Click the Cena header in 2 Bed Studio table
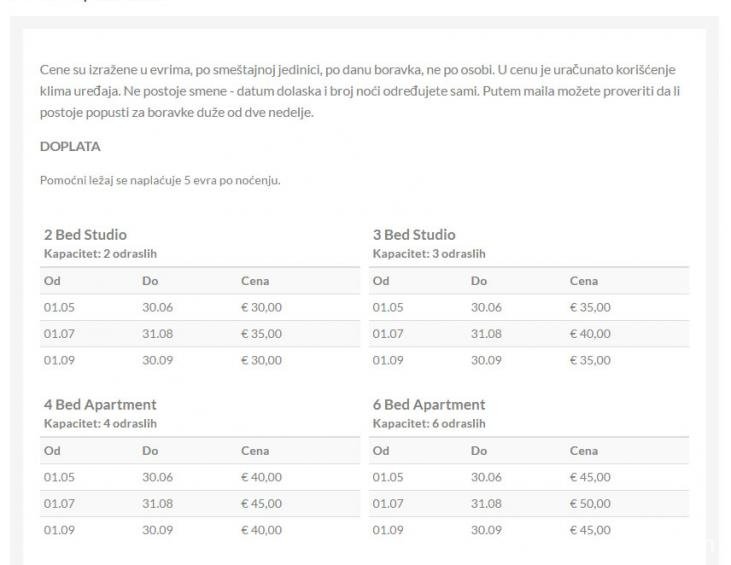731x565 pixels. [x=255, y=281]
